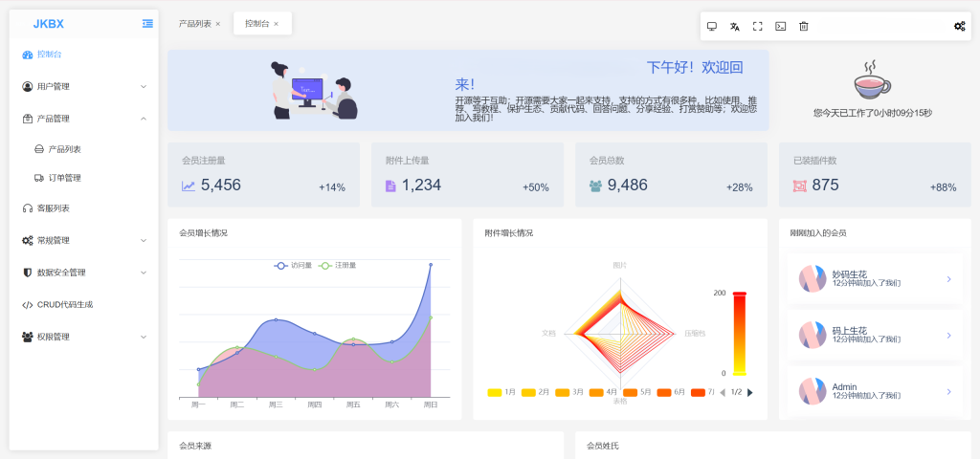Click the CRUD code brackets icon
Screen dimensions: 980x459
(27, 305)
